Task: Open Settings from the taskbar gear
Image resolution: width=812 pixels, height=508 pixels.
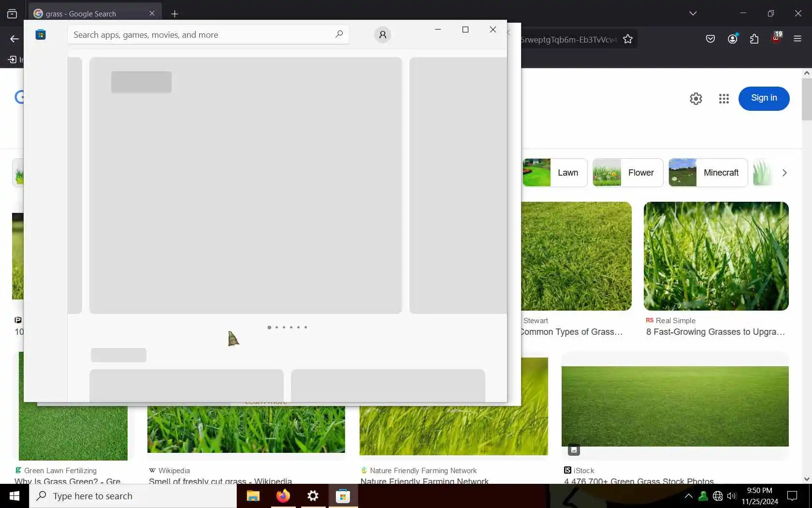Action: pos(313,496)
